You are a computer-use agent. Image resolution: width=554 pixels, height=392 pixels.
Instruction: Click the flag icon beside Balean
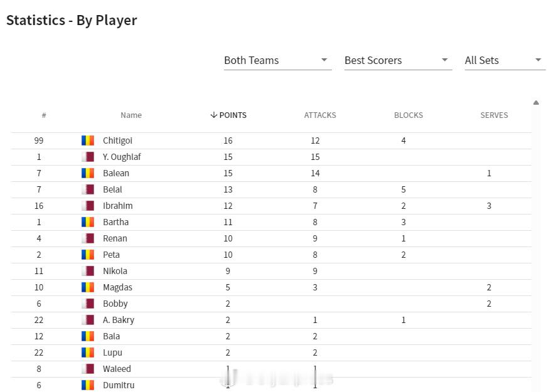pos(88,173)
